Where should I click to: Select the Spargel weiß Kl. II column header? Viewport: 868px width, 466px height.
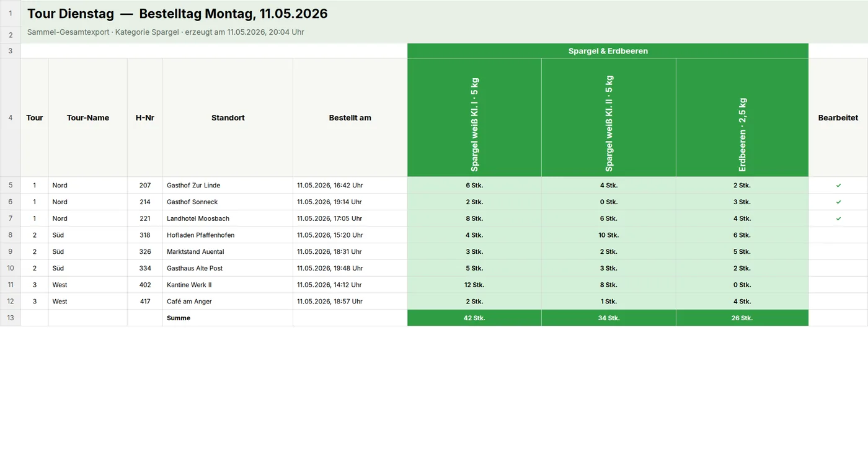click(x=609, y=118)
